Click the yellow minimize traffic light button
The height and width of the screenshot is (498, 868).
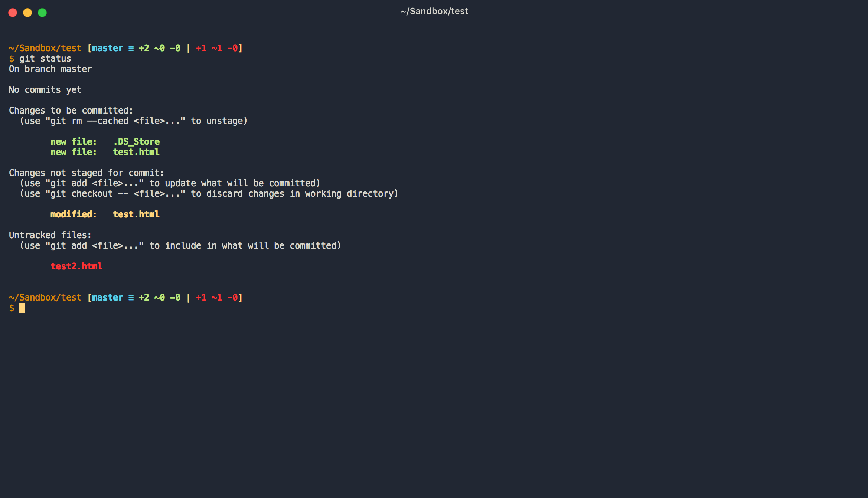pyautogui.click(x=27, y=12)
